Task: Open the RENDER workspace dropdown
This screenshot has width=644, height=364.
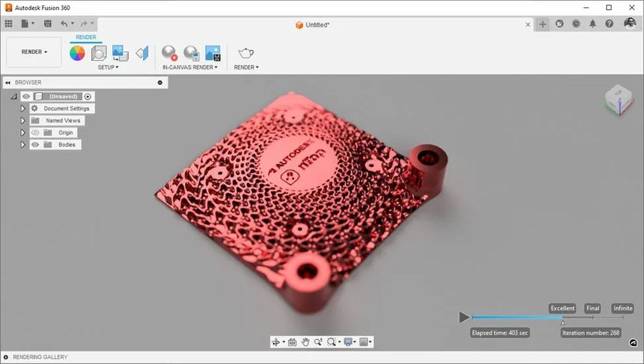Action: pos(34,52)
